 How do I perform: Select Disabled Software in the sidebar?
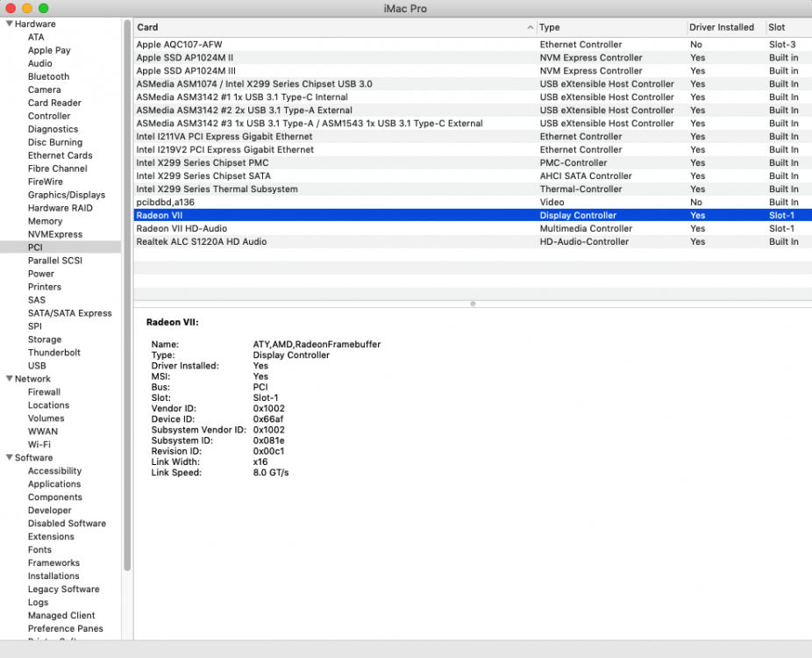tap(67, 523)
